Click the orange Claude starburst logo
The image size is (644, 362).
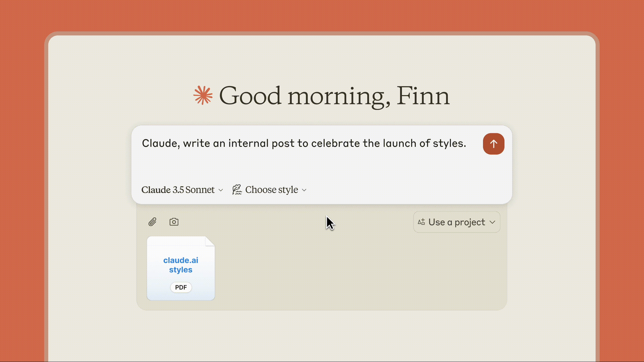pyautogui.click(x=203, y=95)
